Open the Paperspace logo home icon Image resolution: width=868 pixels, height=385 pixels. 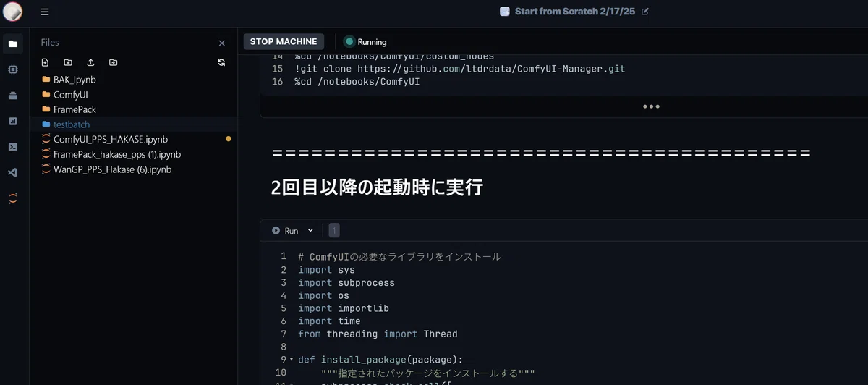[12, 12]
